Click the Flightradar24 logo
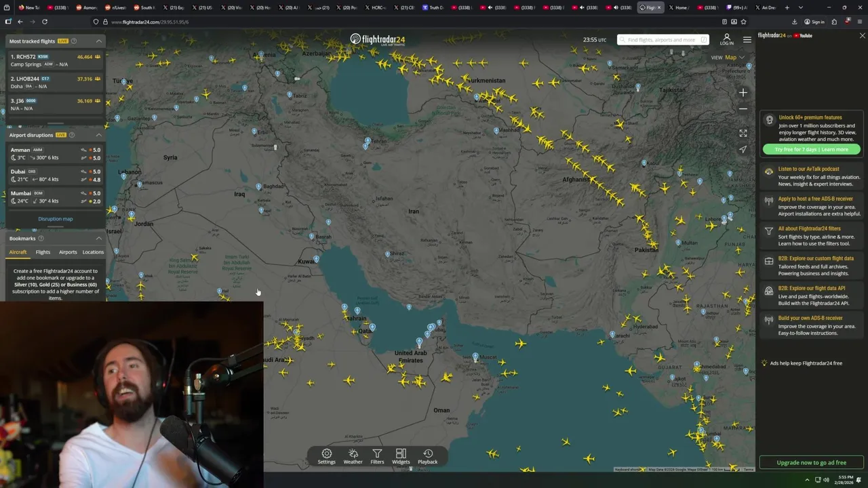Screen dimensions: 868x488 tap(377, 39)
